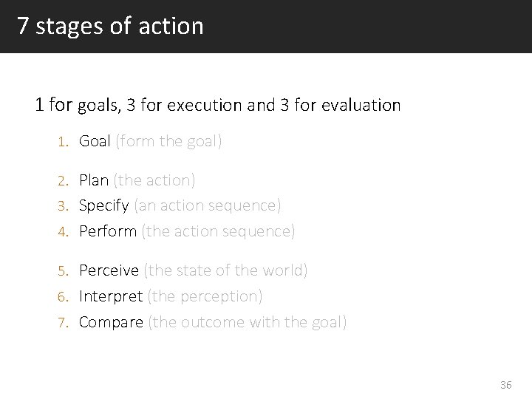Click the slide title "7 stages of action"
The height and width of the screenshot is (399, 532).
(x=109, y=27)
